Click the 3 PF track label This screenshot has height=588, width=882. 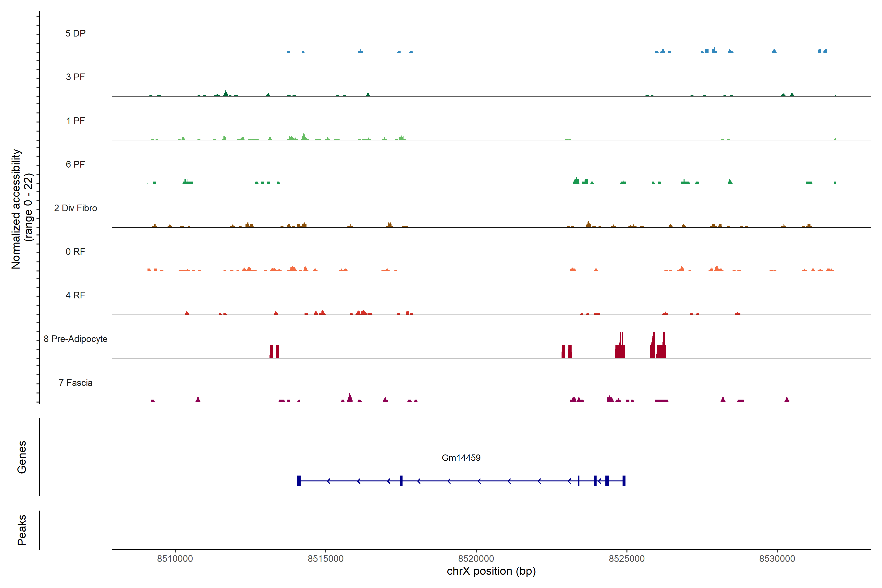pos(75,77)
